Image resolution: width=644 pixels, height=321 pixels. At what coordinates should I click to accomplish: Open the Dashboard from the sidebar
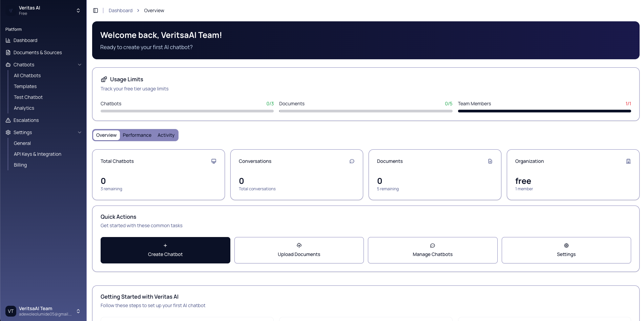25,40
